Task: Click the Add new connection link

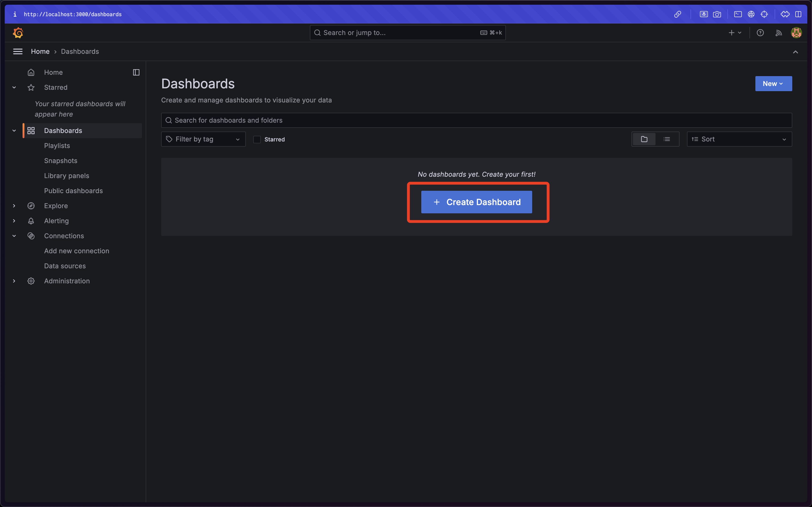Action: coord(77,251)
